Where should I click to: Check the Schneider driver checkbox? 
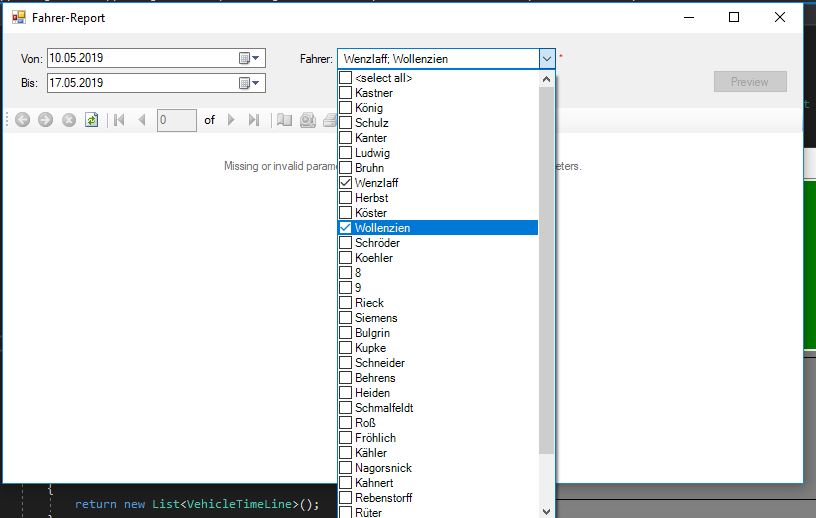pos(346,363)
